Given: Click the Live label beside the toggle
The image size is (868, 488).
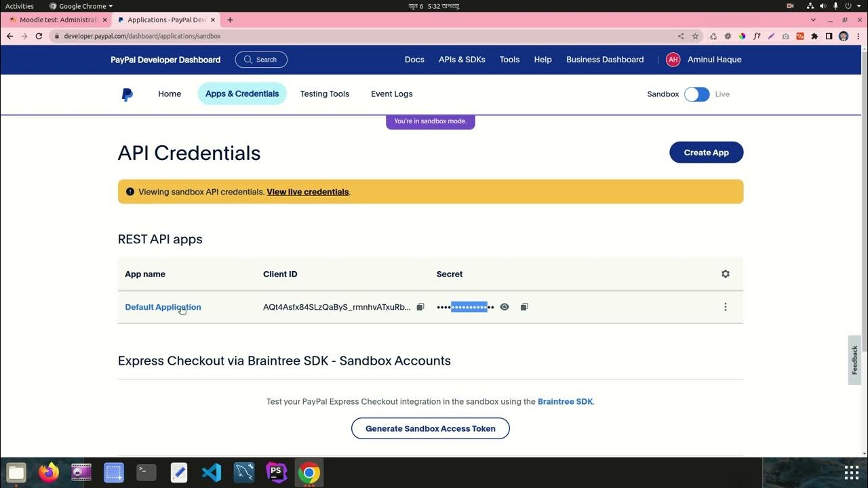Looking at the screenshot, I should [x=722, y=94].
